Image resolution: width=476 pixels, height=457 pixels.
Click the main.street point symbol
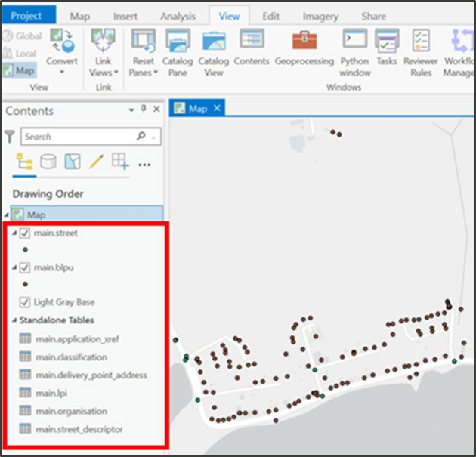coord(25,250)
